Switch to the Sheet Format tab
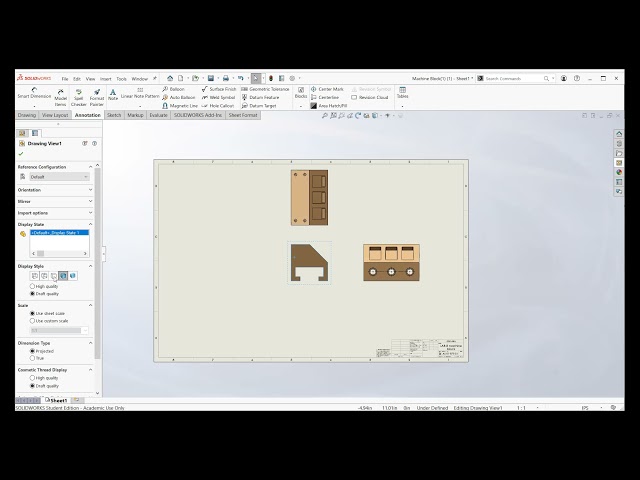The height and width of the screenshot is (480, 640). tap(243, 115)
